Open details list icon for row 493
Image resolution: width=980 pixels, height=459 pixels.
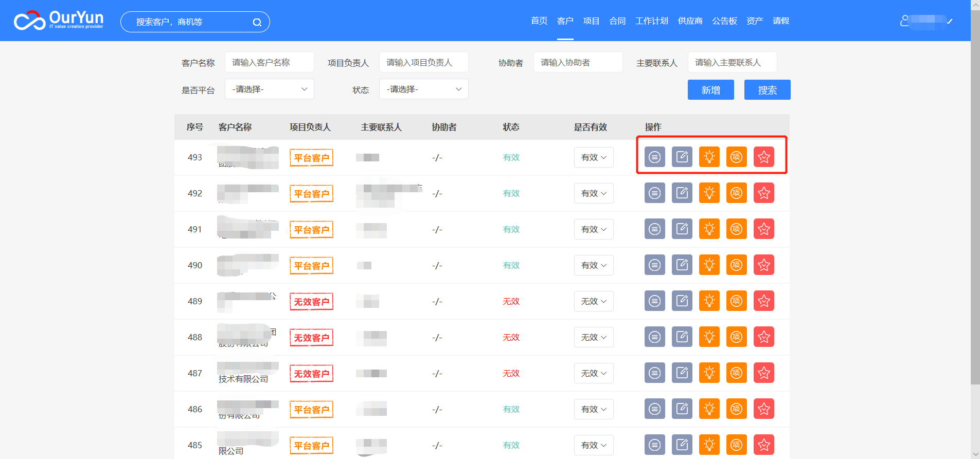click(x=655, y=157)
